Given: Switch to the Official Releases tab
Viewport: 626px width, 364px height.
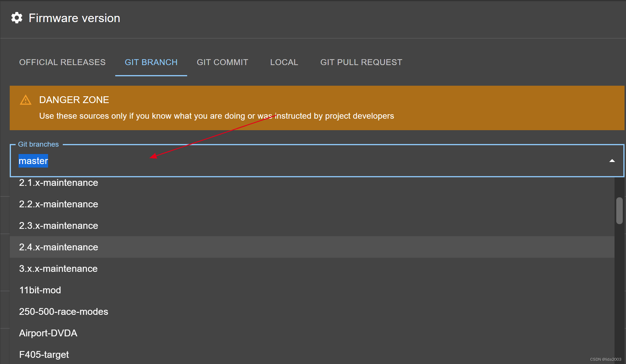Looking at the screenshot, I should [62, 62].
